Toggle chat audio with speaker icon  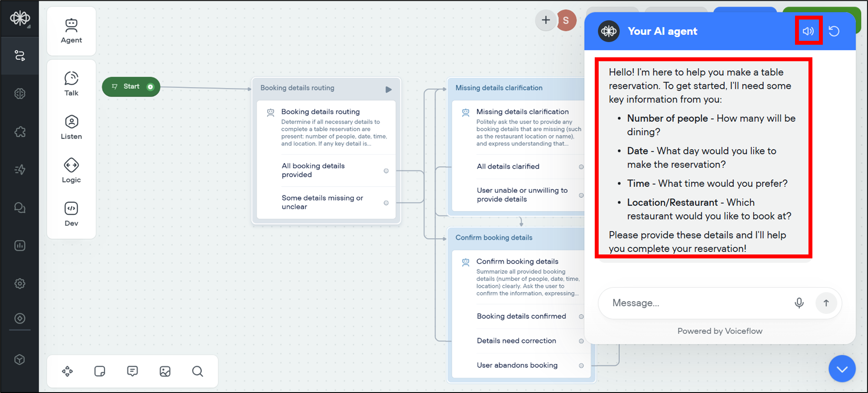pyautogui.click(x=808, y=31)
